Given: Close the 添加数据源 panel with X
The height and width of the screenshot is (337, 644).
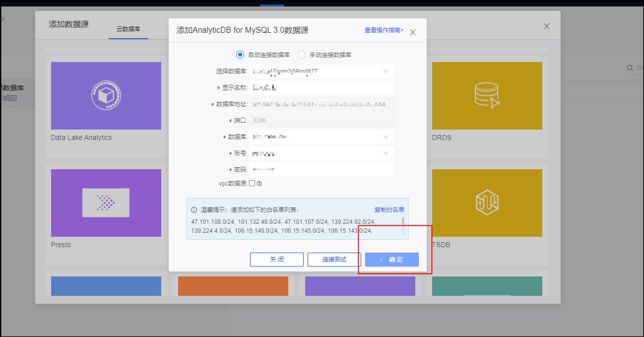Looking at the screenshot, I should coord(546,26).
